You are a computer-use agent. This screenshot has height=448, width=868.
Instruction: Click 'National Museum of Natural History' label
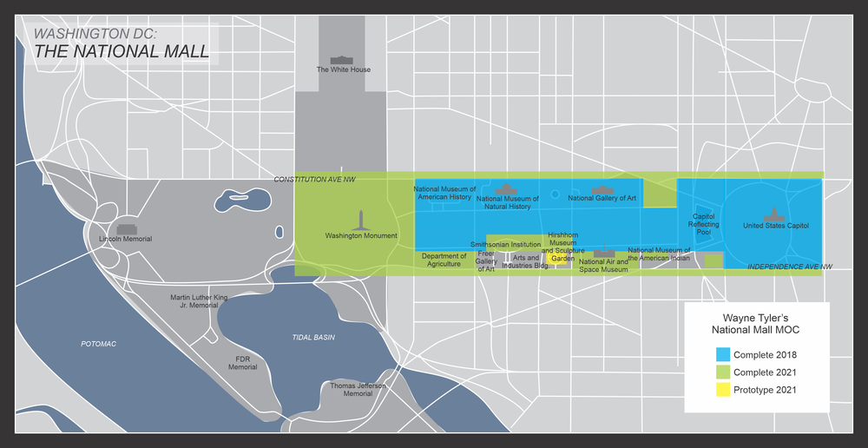[508, 202]
